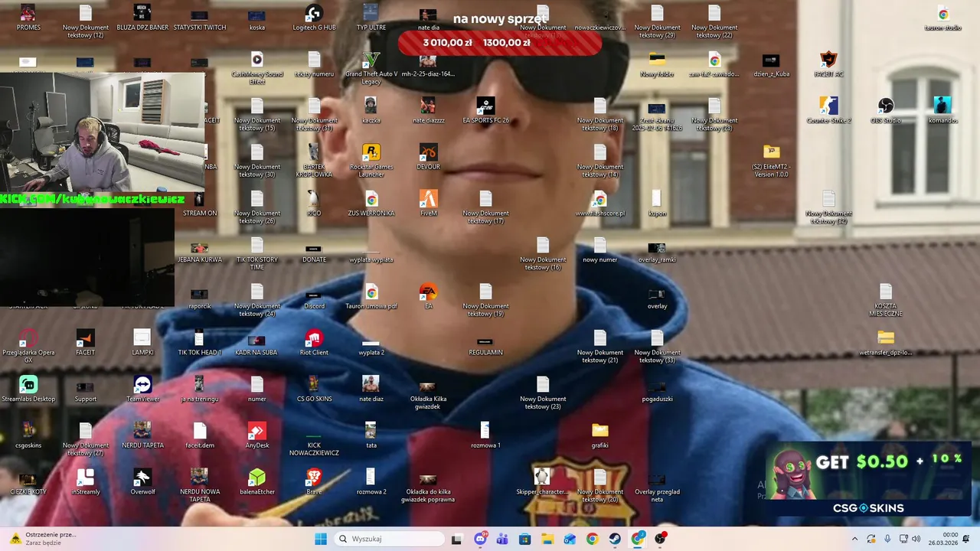Switch to OBS in the taskbar
Screen dimensions: 980x551
tap(660, 539)
